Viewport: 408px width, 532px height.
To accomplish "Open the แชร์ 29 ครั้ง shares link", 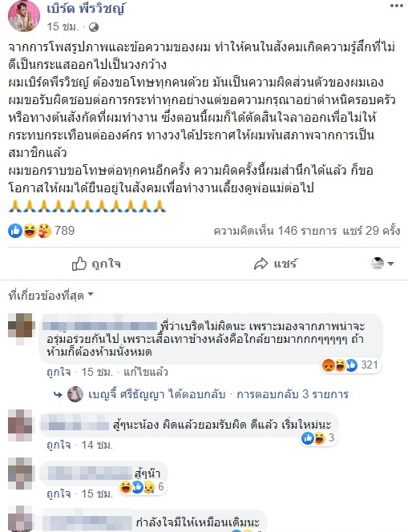I will click(x=371, y=231).
